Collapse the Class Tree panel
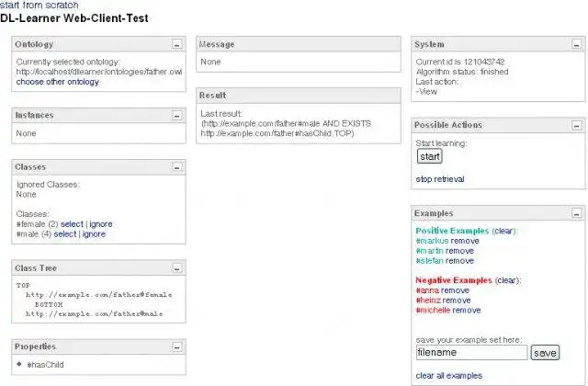This screenshot has height=386, width=588. coord(176,267)
